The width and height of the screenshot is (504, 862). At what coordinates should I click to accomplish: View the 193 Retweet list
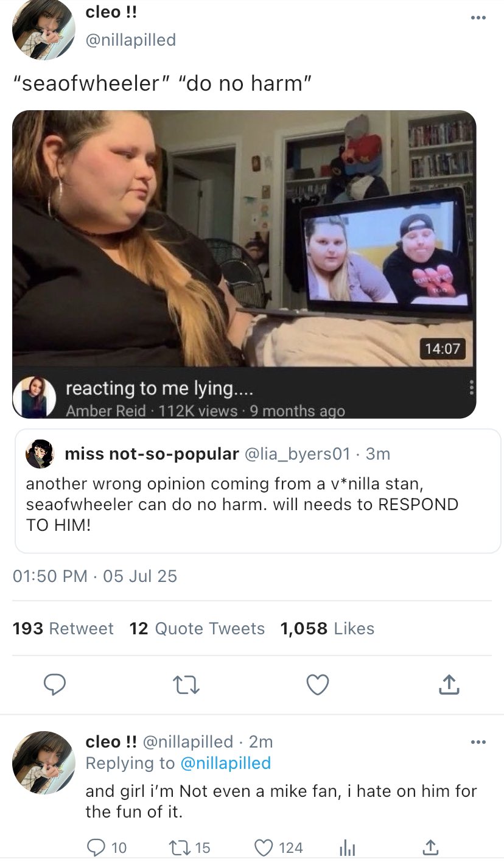(x=63, y=628)
